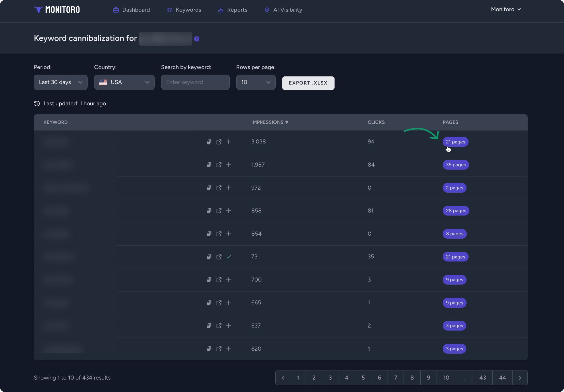The image size is (564, 392).
Task: Open the Period dropdown showing Last 30 days
Action: 60,82
